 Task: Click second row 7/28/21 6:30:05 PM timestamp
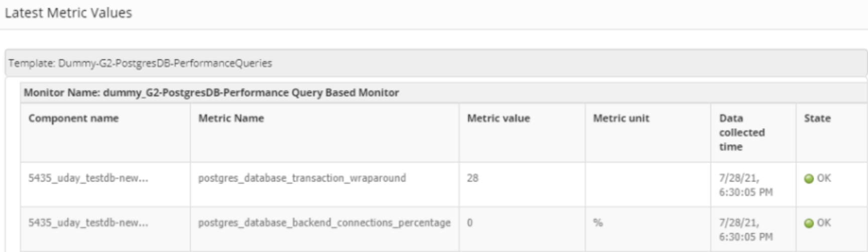tap(745, 230)
